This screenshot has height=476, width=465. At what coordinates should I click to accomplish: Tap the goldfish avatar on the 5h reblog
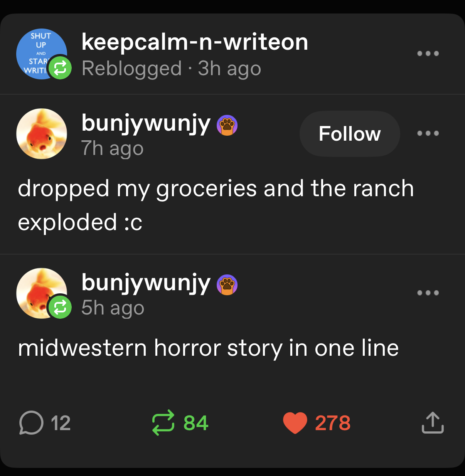42,293
